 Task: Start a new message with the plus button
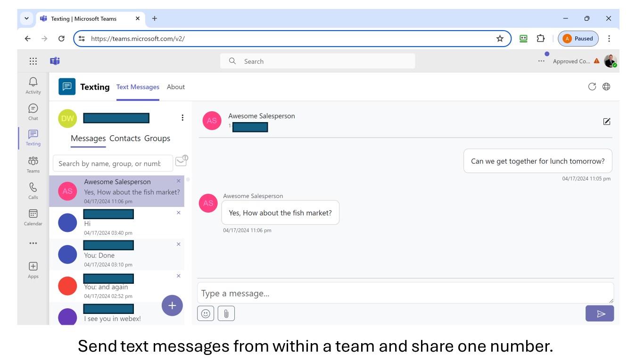172,305
